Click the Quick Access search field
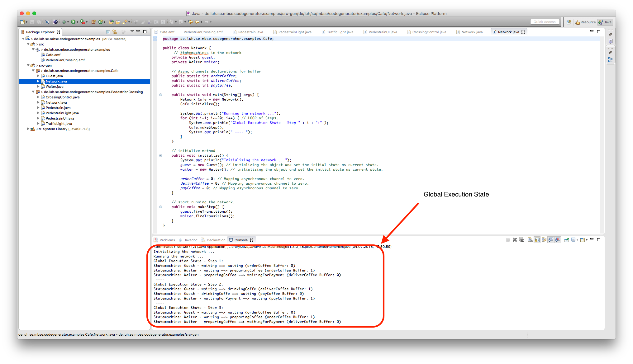 [544, 22]
